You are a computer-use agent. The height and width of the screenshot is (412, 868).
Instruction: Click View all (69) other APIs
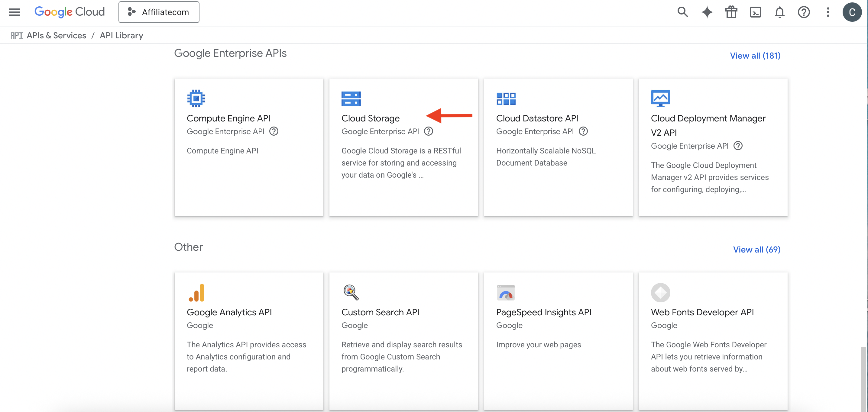[x=756, y=249]
